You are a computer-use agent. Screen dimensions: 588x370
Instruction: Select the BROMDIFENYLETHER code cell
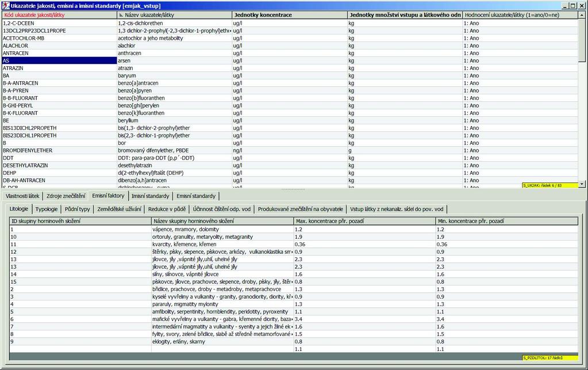click(x=60, y=151)
